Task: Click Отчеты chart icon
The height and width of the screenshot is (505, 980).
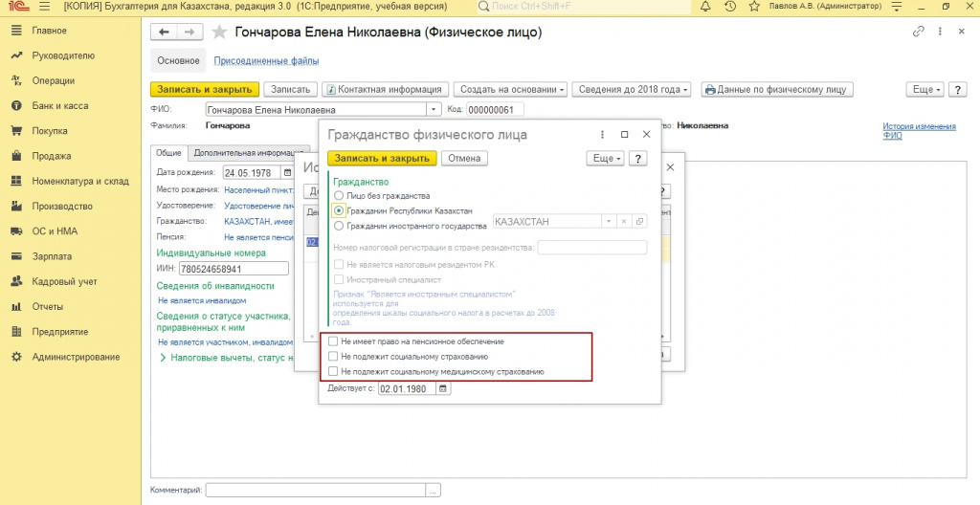Action: 17,306
